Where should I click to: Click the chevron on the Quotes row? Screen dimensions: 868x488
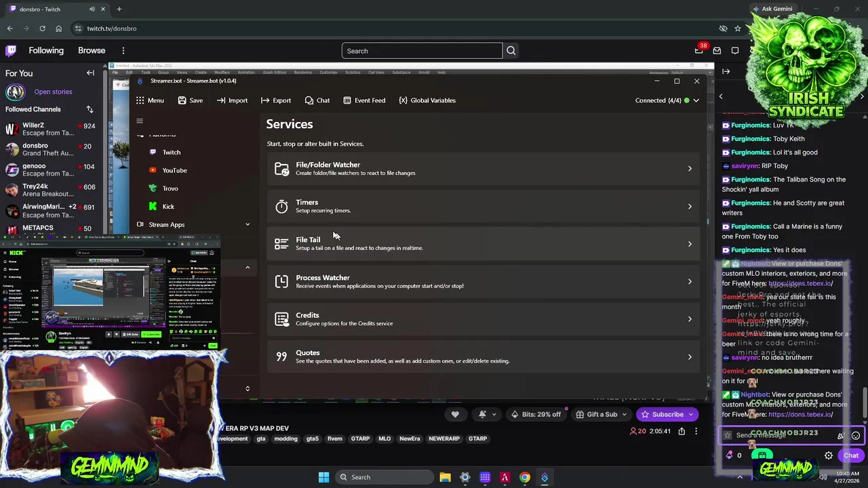pos(690,357)
